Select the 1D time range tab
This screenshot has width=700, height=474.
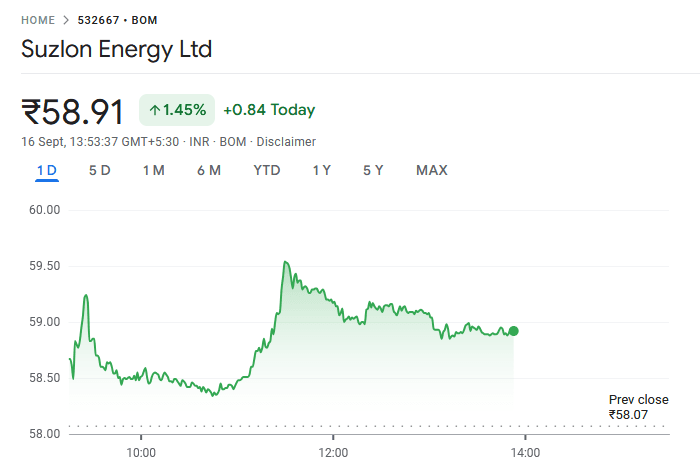tap(47, 170)
